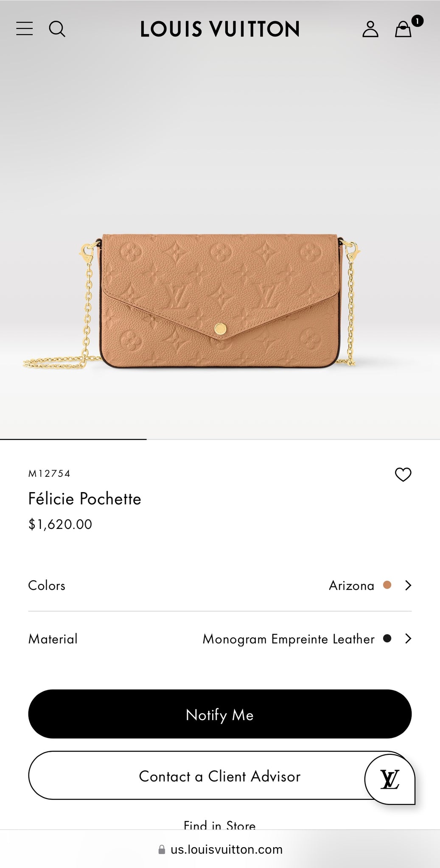Expand the Material chevron arrow
440x868 pixels.
tap(408, 639)
